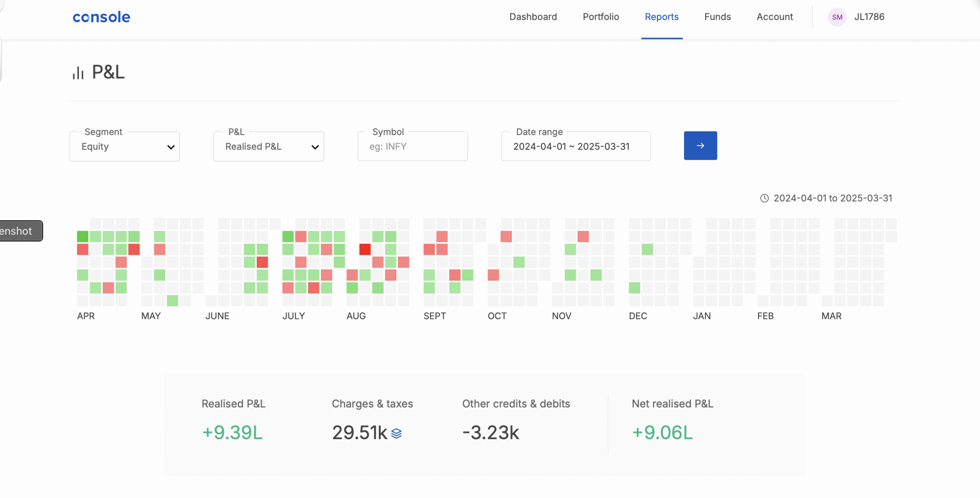
Task: Open the Date range picker field
Action: pos(575,146)
